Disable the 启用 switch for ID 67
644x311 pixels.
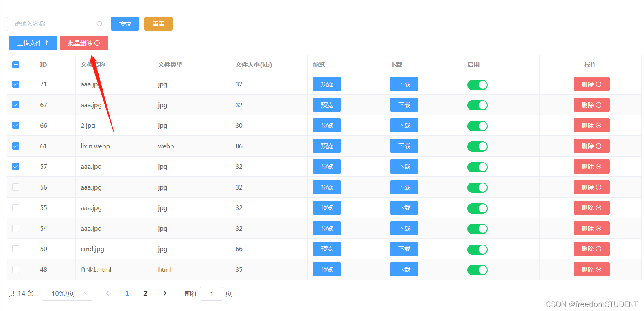pos(478,105)
